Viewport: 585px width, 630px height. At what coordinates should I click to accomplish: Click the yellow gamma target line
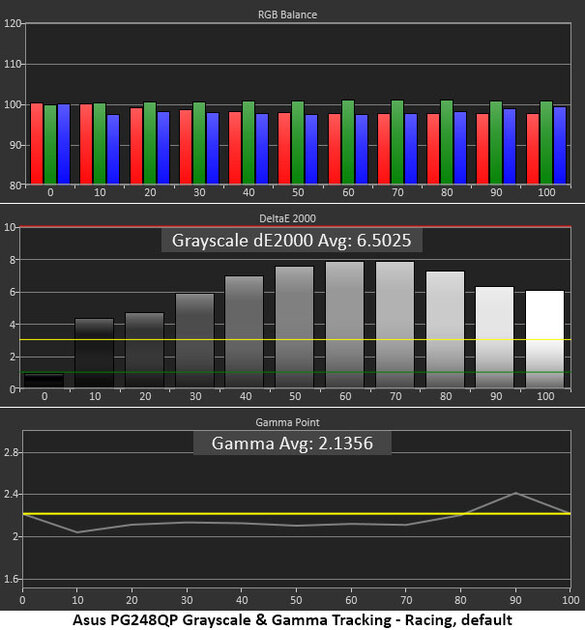[x=297, y=513]
